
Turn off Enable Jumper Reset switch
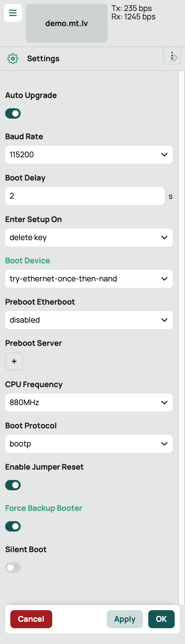(13, 485)
